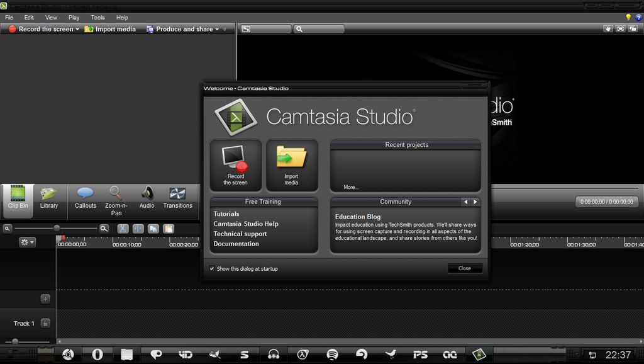The height and width of the screenshot is (364, 644).
Task: Open the Tools menu
Action: point(97,17)
